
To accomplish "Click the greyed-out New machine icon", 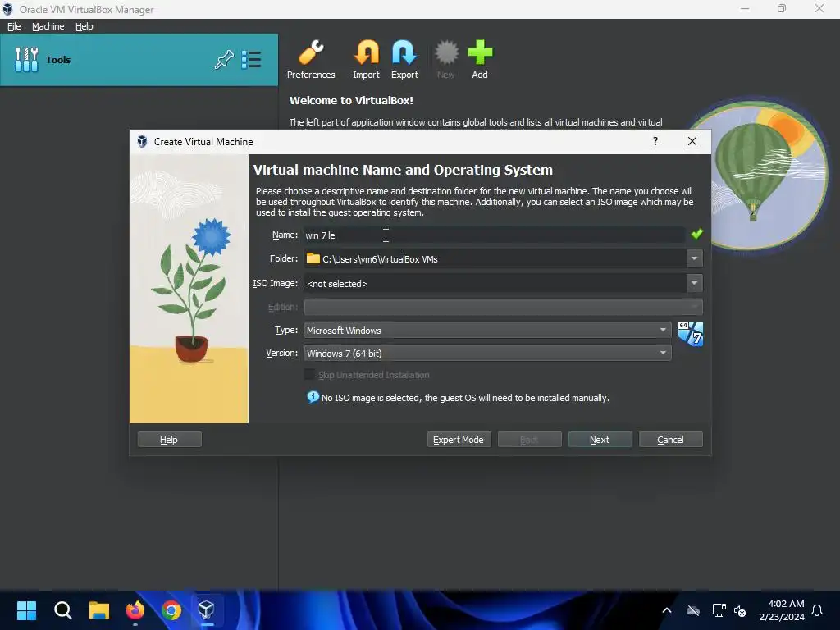I will pyautogui.click(x=446, y=59).
